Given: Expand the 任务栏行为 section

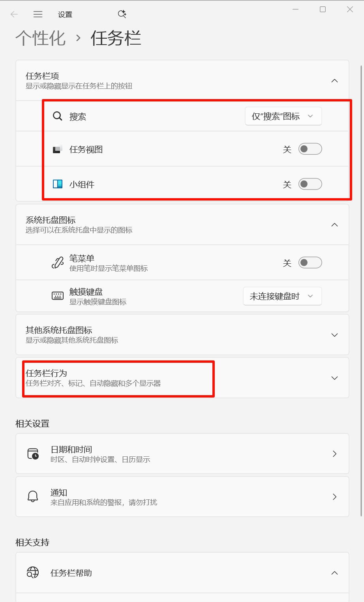Looking at the screenshot, I should (x=182, y=378).
